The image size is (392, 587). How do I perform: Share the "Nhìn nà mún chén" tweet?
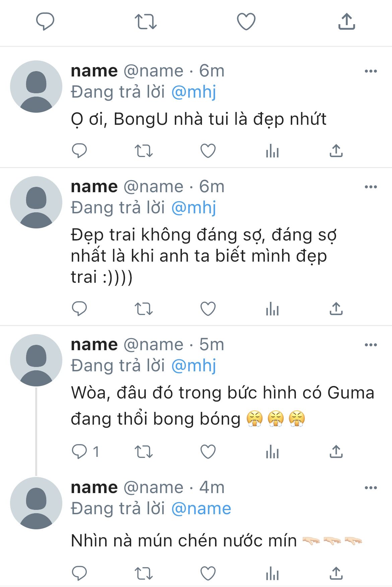click(336, 573)
